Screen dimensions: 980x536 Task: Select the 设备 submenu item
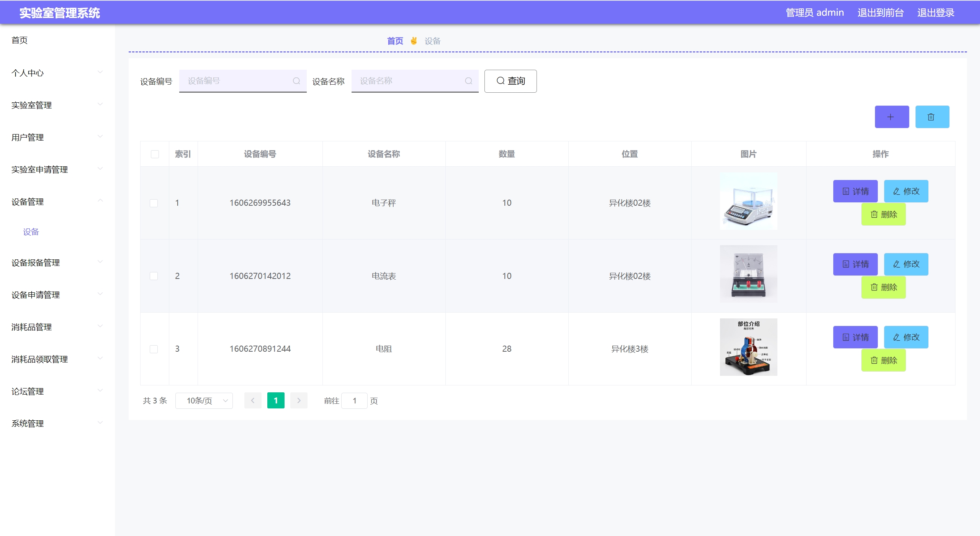(x=31, y=232)
